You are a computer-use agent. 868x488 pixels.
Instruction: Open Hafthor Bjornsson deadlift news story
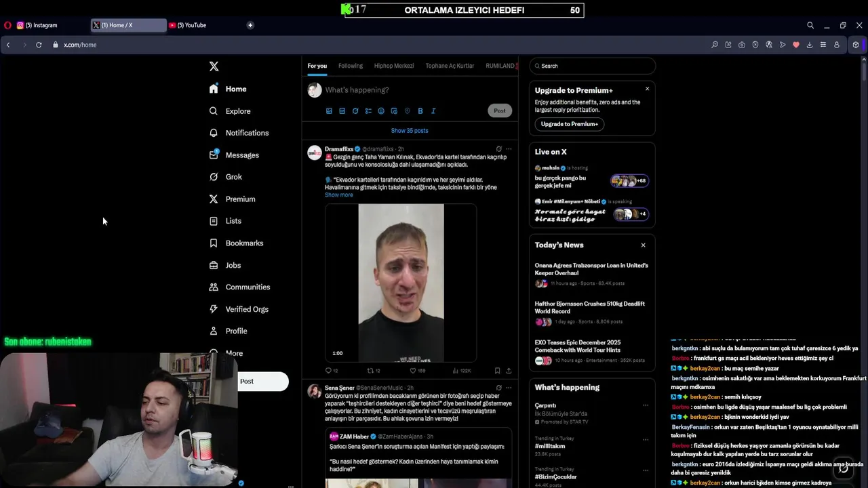590,308
